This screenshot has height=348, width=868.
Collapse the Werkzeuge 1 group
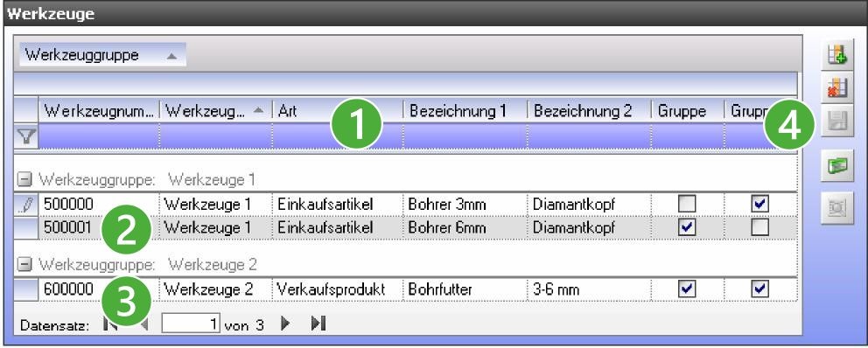click(x=24, y=180)
